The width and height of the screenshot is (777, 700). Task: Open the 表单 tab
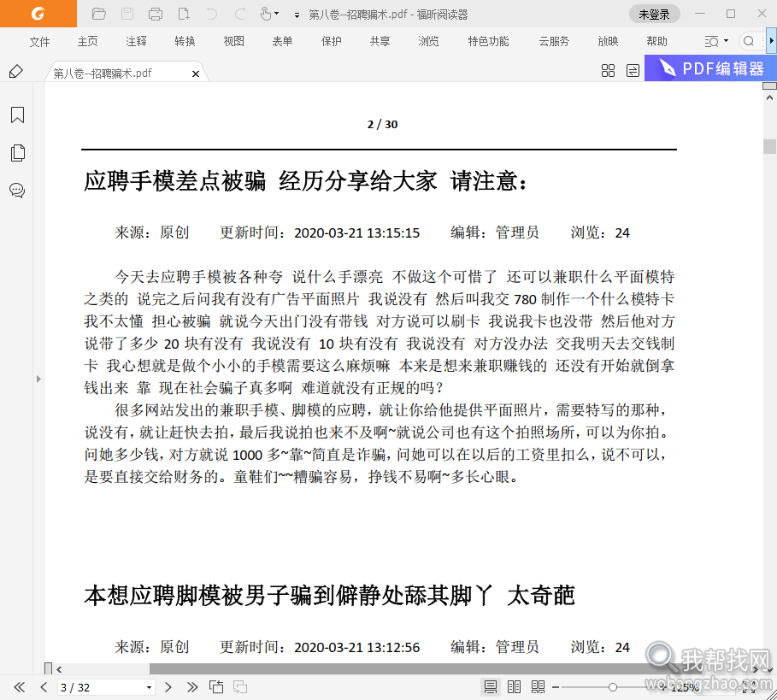click(x=282, y=42)
